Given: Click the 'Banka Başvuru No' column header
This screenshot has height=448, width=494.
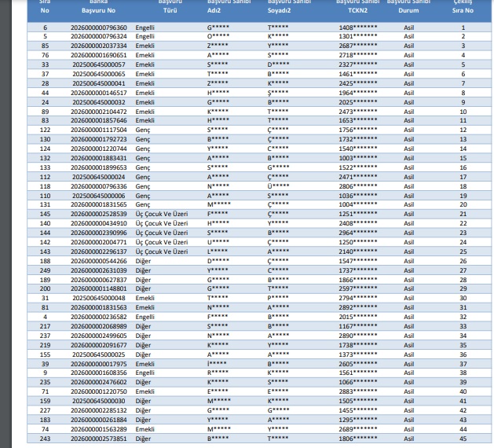Looking at the screenshot, I should [x=98, y=8].
